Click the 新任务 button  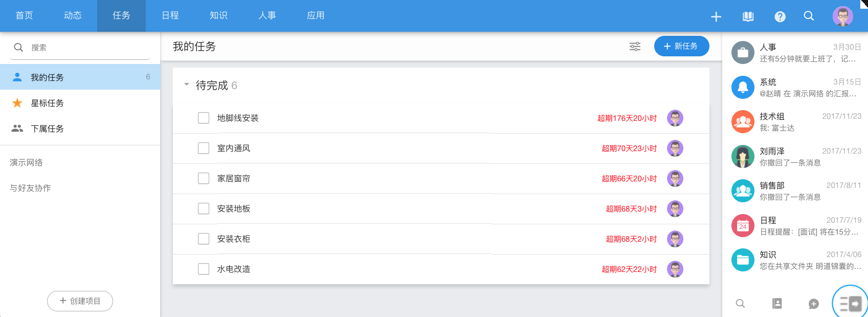(681, 46)
